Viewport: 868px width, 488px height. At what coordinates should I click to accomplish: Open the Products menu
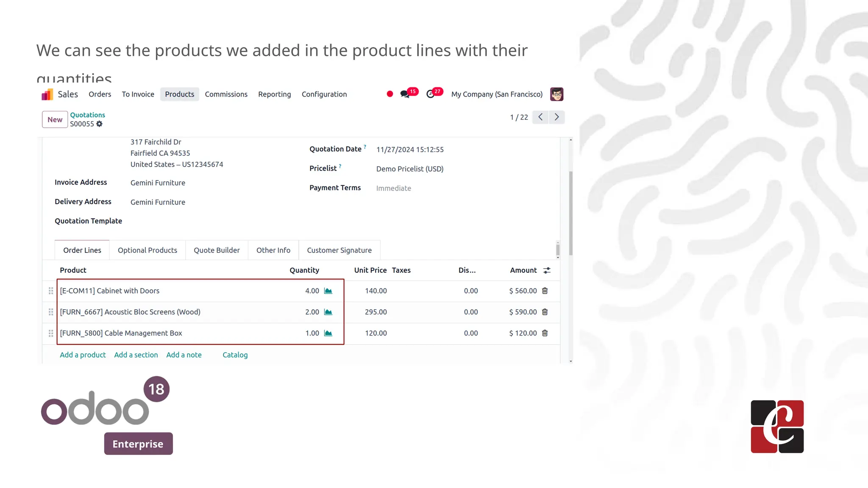[x=180, y=94]
